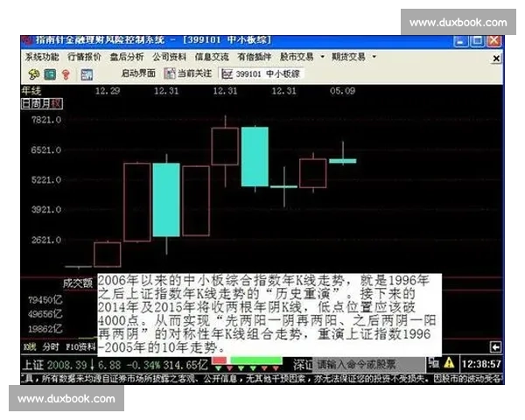The width and height of the screenshot is (525, 420).
Task: Click the 19862亿 volume axis value
Action: [x=45, y=329]
